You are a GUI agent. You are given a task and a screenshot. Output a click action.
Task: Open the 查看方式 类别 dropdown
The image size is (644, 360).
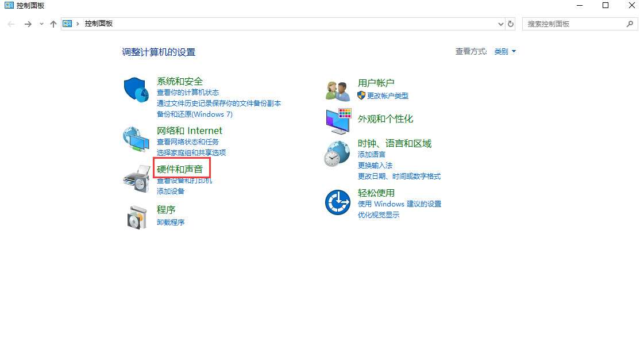coord(504,51)
